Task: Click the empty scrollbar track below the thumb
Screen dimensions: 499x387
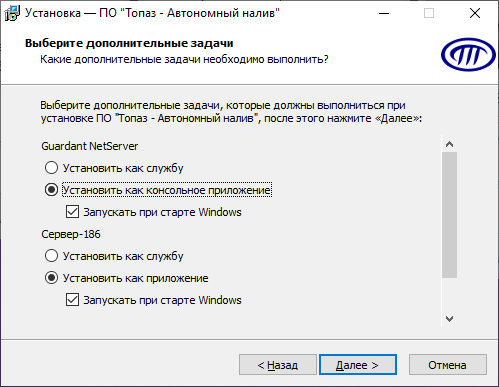Action: [x=449, y=295]
